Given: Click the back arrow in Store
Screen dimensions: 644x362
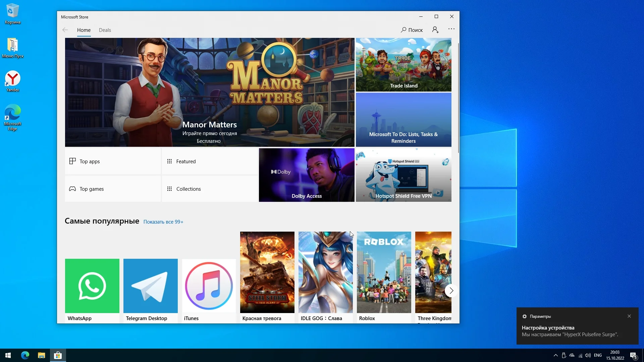Looking at the screenshot, I should pos(65,30).
